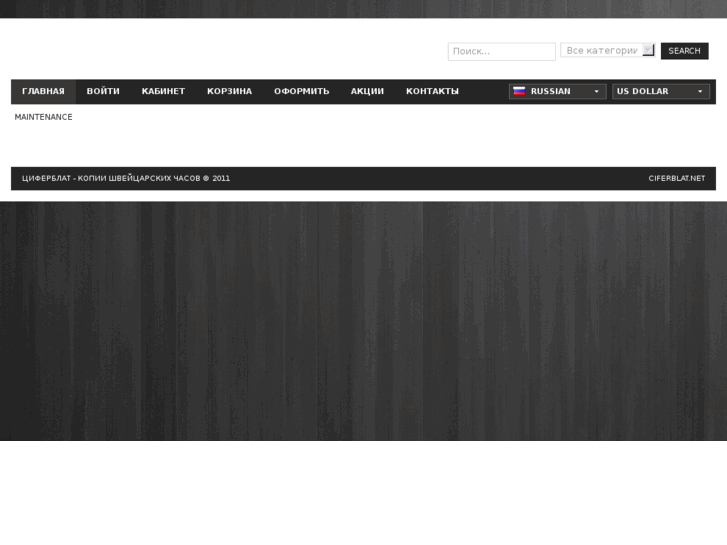Open the КОРЗИНА menu item

click(230, 91)
